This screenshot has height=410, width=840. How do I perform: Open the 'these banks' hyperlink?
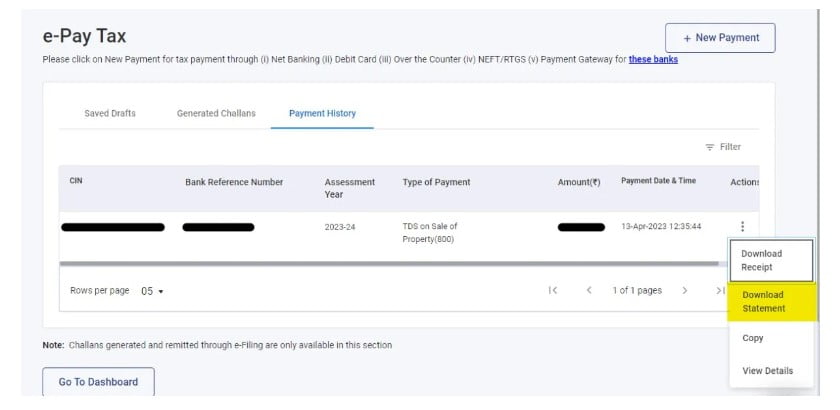tap(653, 59)
